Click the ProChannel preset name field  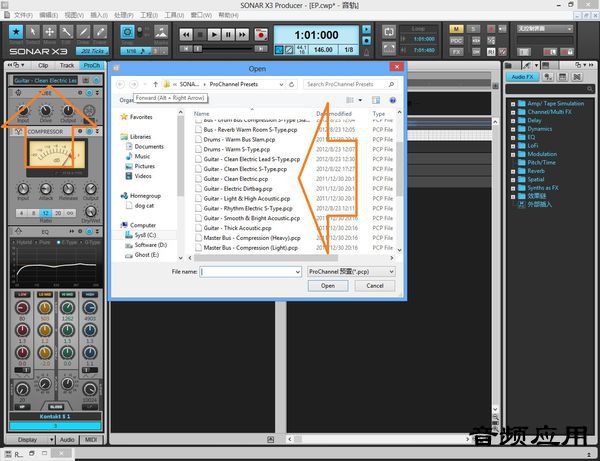coord(45,80)
